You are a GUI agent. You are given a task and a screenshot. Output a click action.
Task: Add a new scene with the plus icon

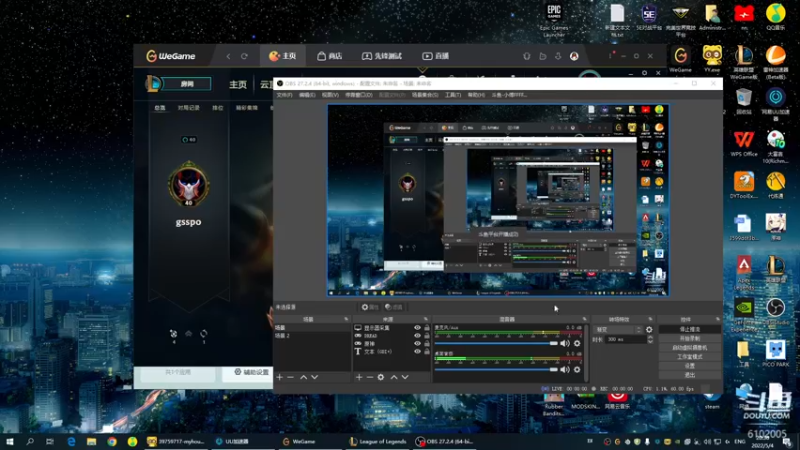pos(280,377)
